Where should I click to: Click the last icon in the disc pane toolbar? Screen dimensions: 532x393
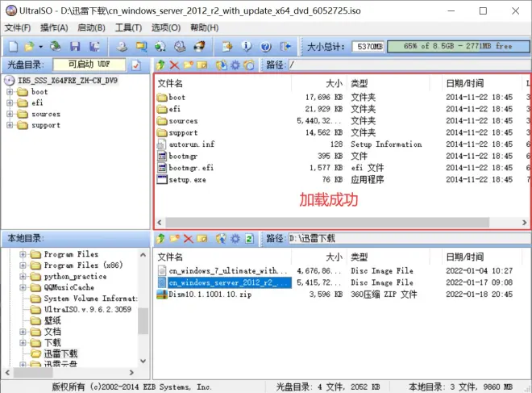pyautogui.click(x=249, y=65)
